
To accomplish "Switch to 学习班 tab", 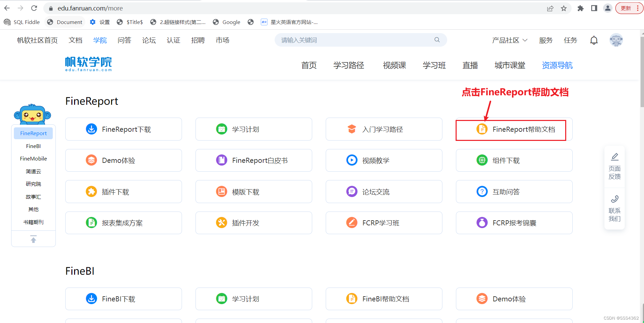I will [x=434, y=65].
